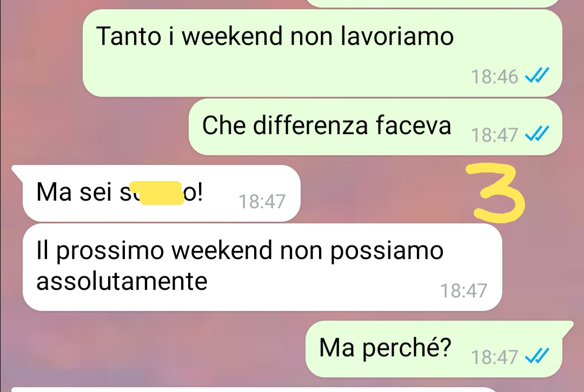The width and height of the screenshot is (584, 392).
Task: Click the partially visible white bubble at bottom
Action: click(x=255, y=389)
